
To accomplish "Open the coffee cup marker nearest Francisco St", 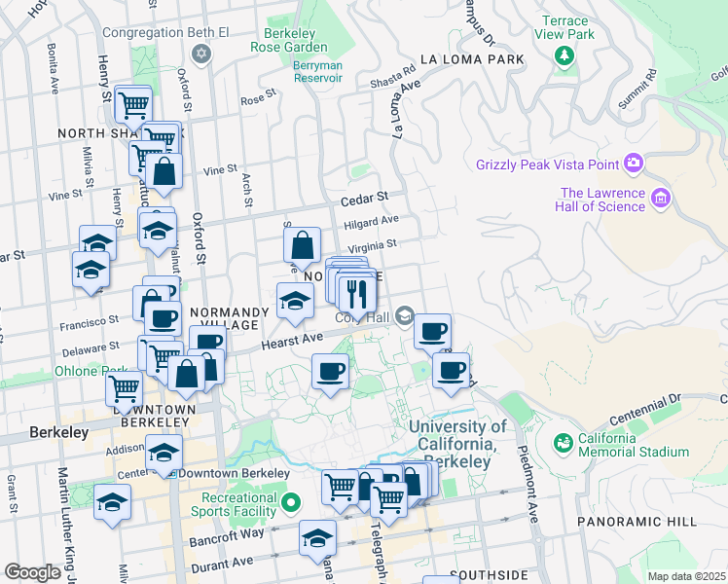I will [163, 319].
